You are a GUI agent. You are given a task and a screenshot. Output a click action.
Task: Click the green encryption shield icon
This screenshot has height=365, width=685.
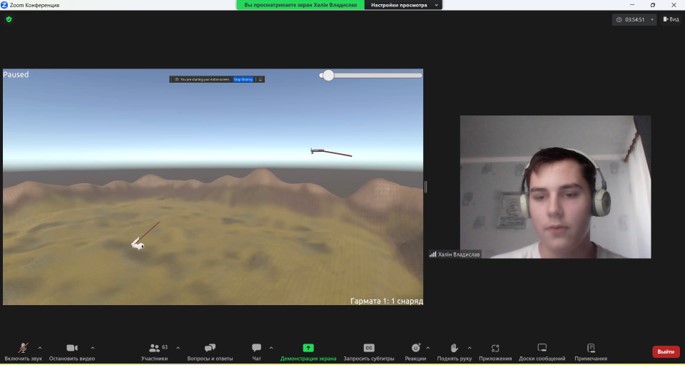click(x=9, y=19)
